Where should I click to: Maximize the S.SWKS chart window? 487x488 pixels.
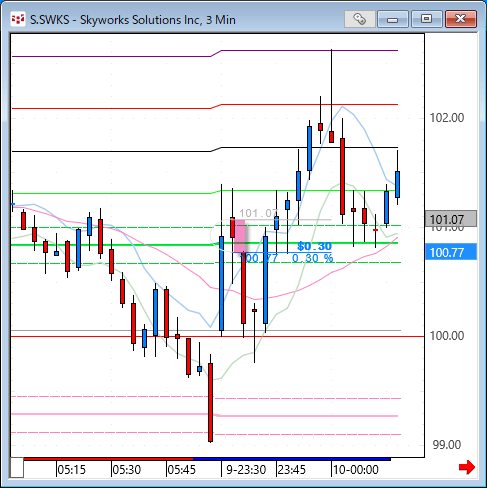coord(426,19)
